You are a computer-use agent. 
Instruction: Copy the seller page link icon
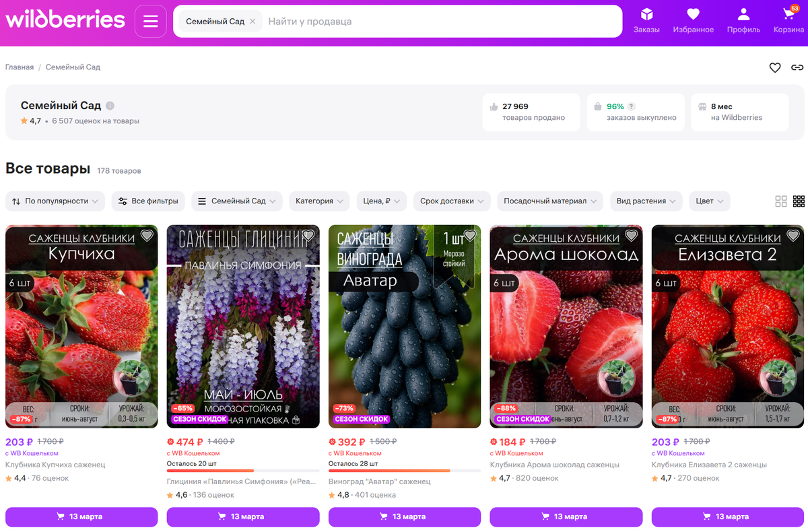coord(797,67)
